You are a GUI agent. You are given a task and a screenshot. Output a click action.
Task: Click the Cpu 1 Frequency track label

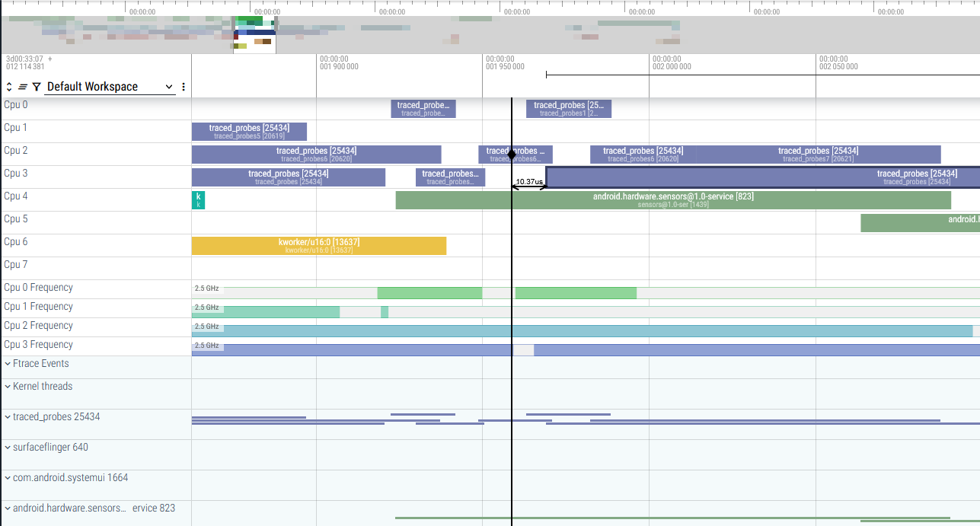pos(38,307)
